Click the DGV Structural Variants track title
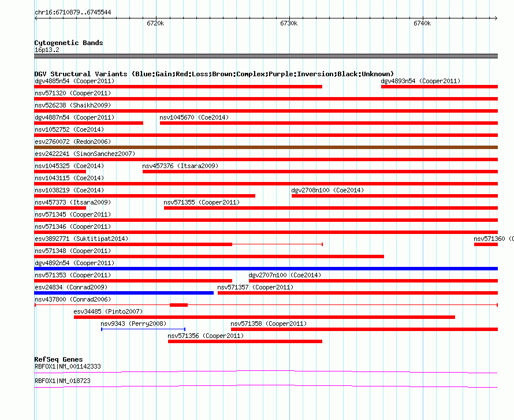 tap(214, 74)
